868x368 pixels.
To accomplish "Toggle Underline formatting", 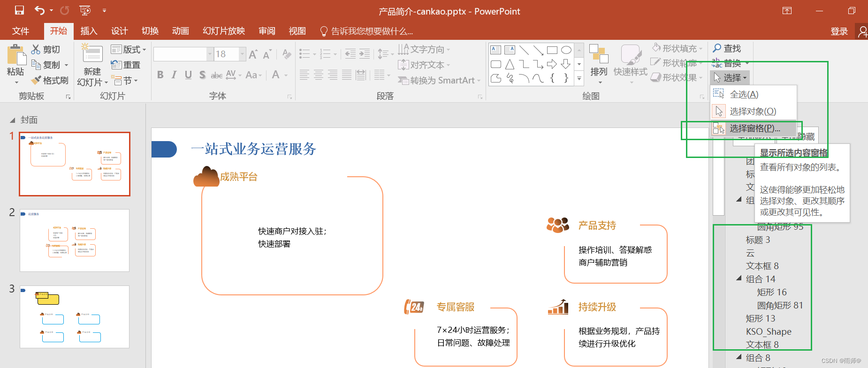I will 188,75.
